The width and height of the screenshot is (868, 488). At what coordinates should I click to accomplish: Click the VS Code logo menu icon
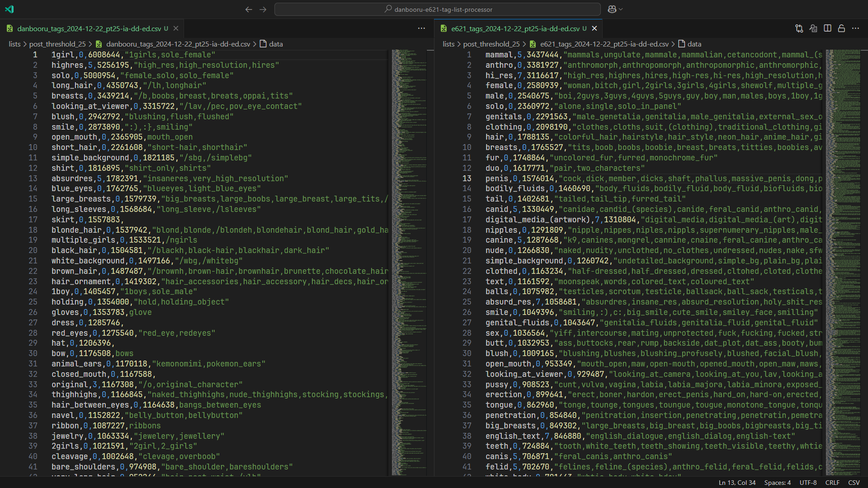pyautogui.click(x=9, y=9)
